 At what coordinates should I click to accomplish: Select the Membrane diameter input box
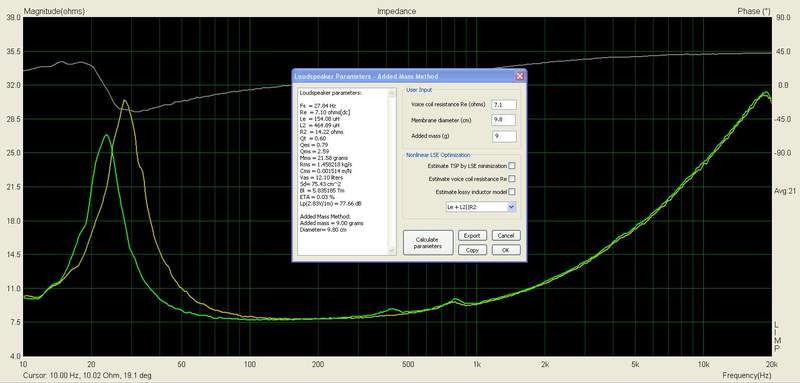point(504,120)
